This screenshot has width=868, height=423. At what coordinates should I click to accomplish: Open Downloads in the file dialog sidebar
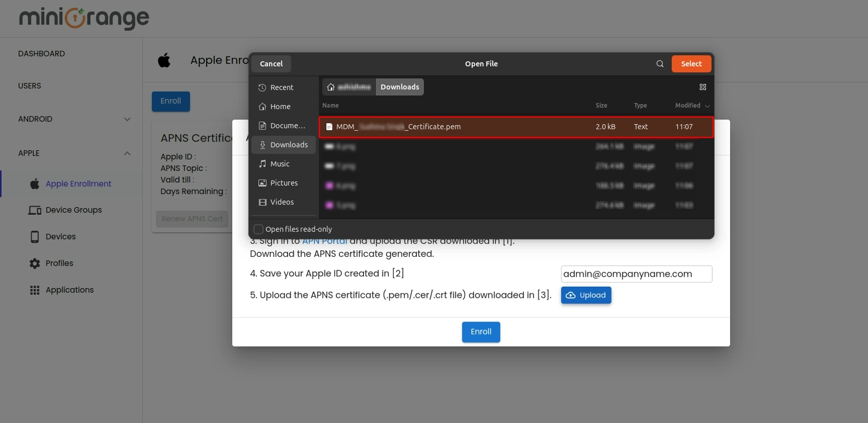pyautogui.click(x=284, y=145)
